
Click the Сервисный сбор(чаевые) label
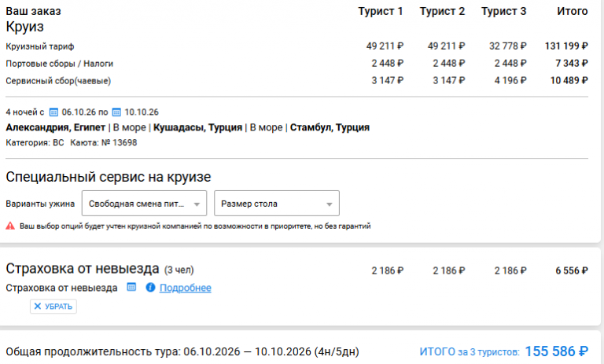click(58, 81)
